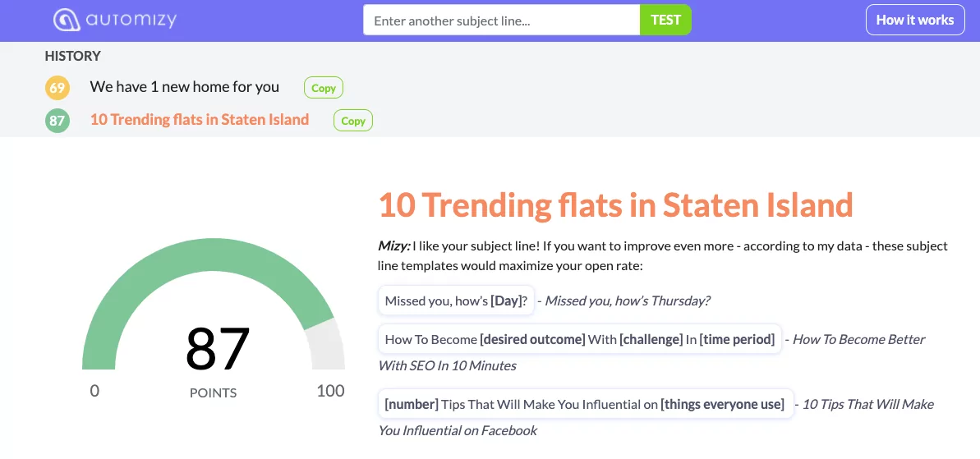Copy "10 Trending flats in Staten Island"
This screenshot has height=459, width=980.
click(x=353, y=121)
